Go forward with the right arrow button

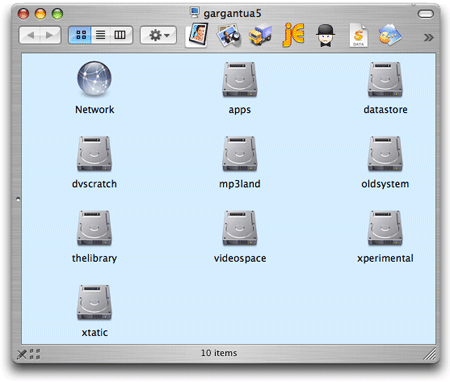click(x=50, y=35)
